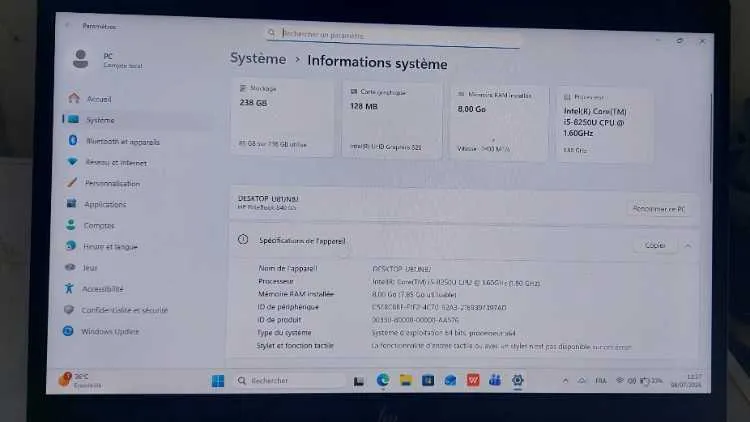Click the Confidentialité et sécurité shield icon
750x422 pixels.
tap(69, 310)
